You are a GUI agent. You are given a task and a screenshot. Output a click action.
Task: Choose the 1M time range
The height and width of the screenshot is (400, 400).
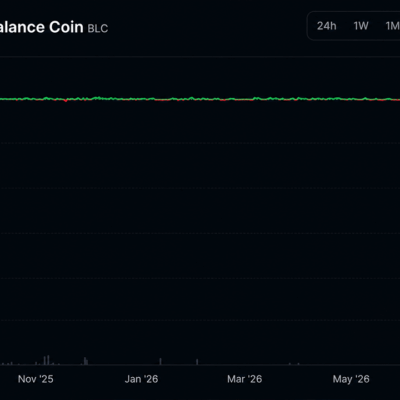(393, 26)
